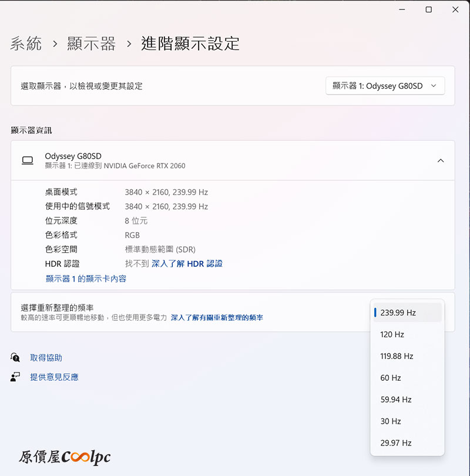Screen dimensions: 470x476
Task: Click the 進階顯示設定 page title
Action: [190, 43]
